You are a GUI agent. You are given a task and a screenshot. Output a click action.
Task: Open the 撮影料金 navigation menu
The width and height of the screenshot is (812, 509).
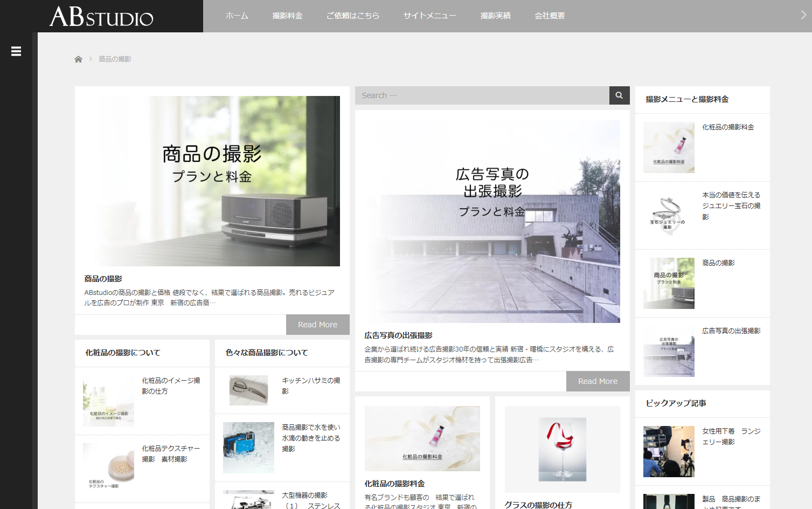[x=287, y=16]
